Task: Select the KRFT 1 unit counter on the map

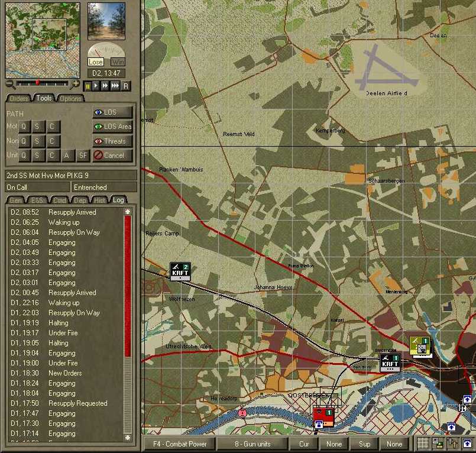Action: tap(390, 362)
